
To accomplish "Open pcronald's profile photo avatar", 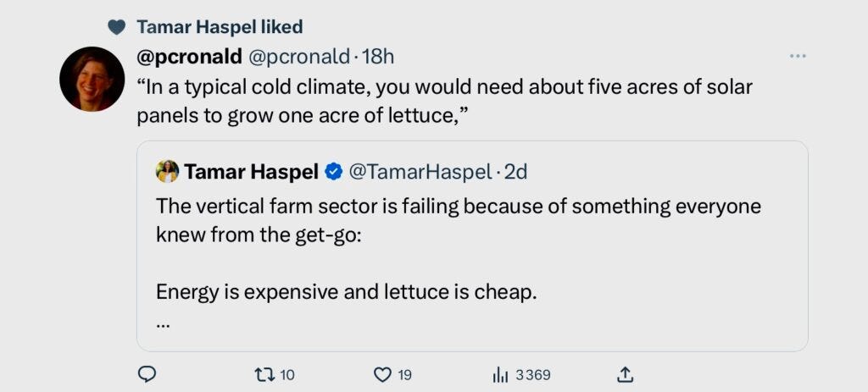I will (92, 79).
